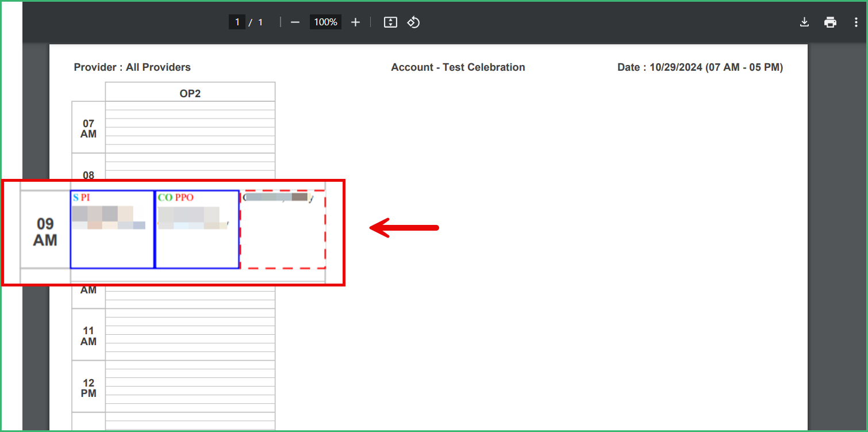Select the 11 AM time label
868x432 pixels.
click(89, 336)
